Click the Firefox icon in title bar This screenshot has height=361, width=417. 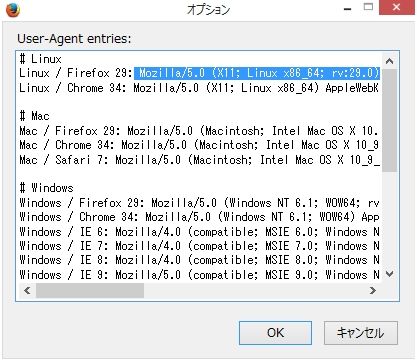13,9
